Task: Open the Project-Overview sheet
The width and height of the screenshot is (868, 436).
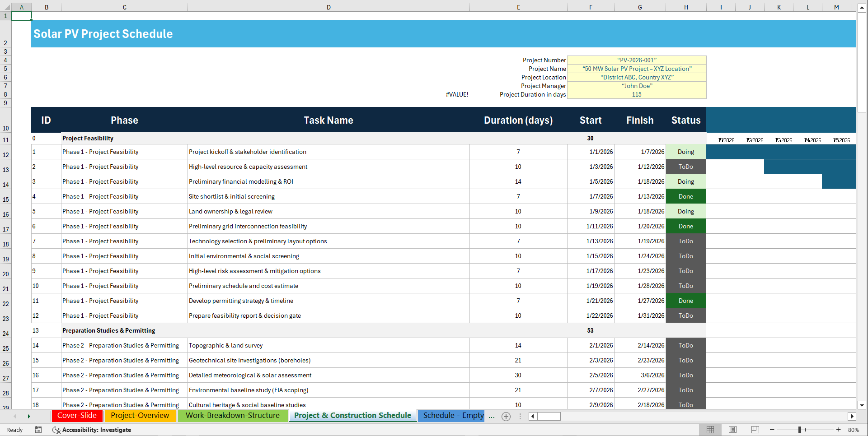Action: [x=140, y=416]
